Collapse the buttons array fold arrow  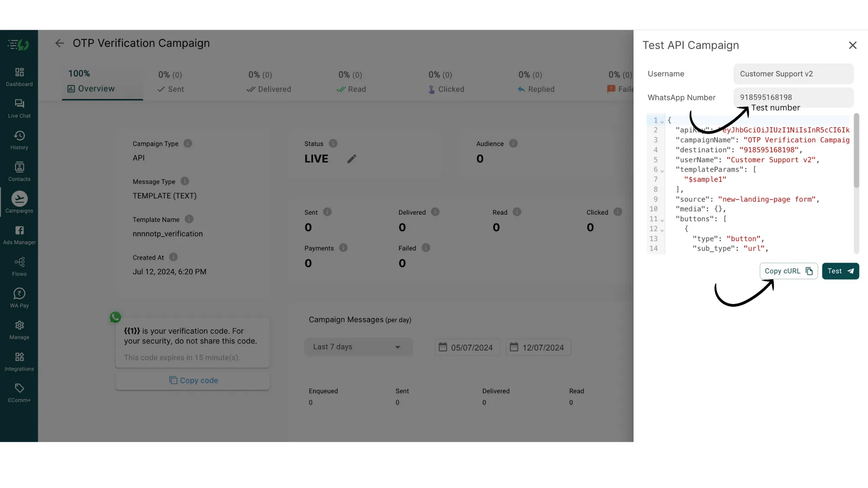(662, 220)
